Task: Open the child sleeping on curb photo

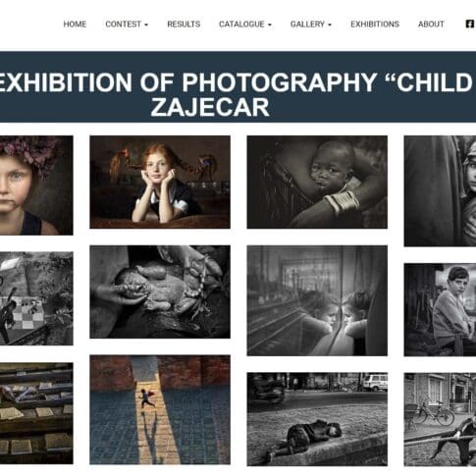Action: click(317, 419)
